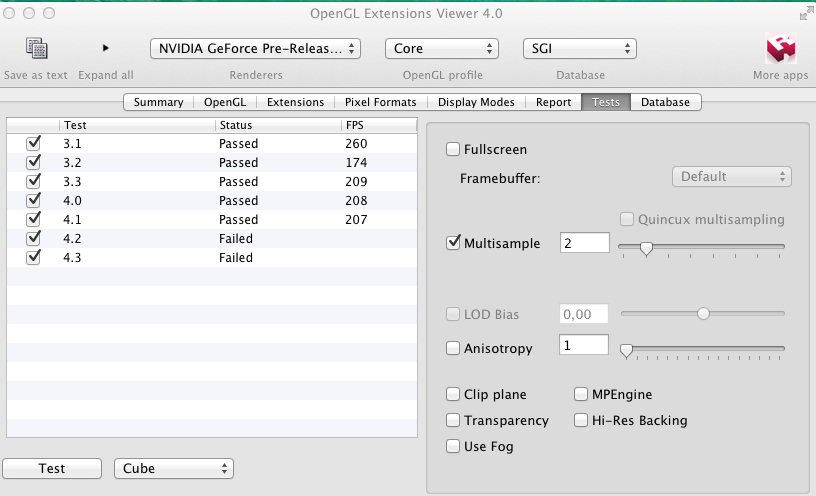The image size is (816, 496).
Task: Click the FPS column header
Action: click(x=379, y=125)
